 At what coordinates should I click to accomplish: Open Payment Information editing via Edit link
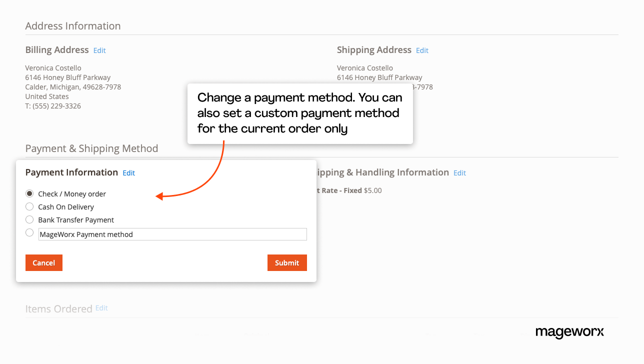(x=128, y=172)
